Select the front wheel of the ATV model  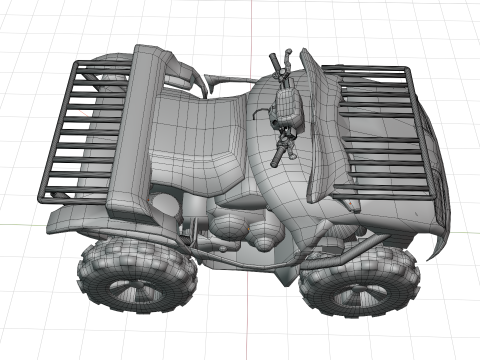pos(360,282)
